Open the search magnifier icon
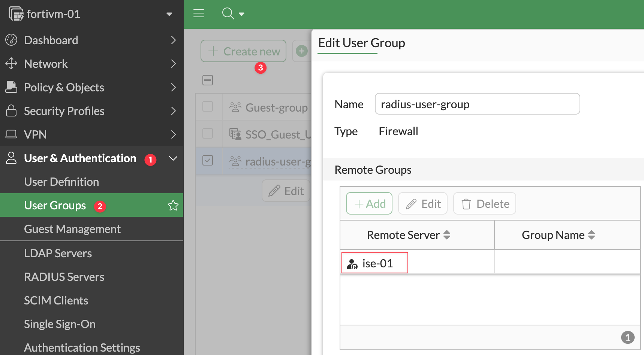The width and height of the screenshot is (644, 355). coord(228,13)
